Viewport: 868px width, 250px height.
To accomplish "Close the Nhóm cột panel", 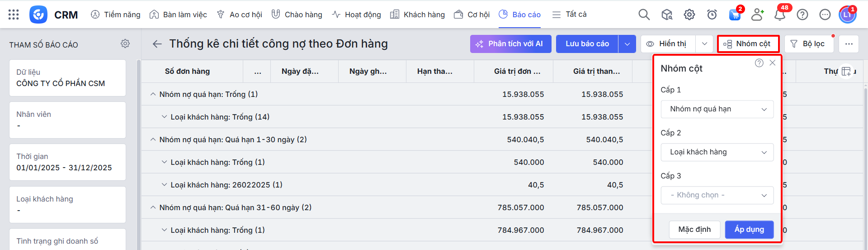I will point(773,63).
